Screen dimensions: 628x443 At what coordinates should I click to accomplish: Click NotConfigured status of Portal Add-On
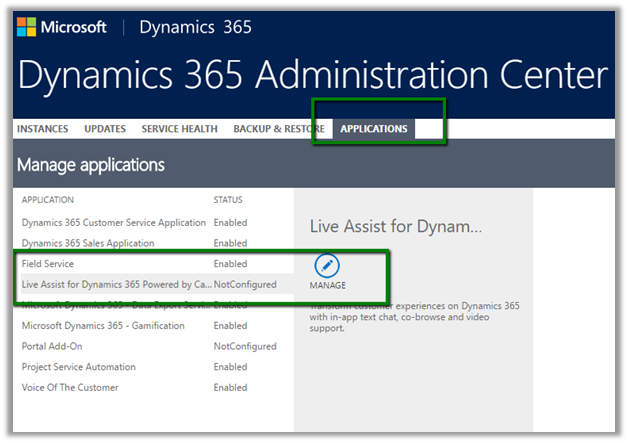point(245,346)
